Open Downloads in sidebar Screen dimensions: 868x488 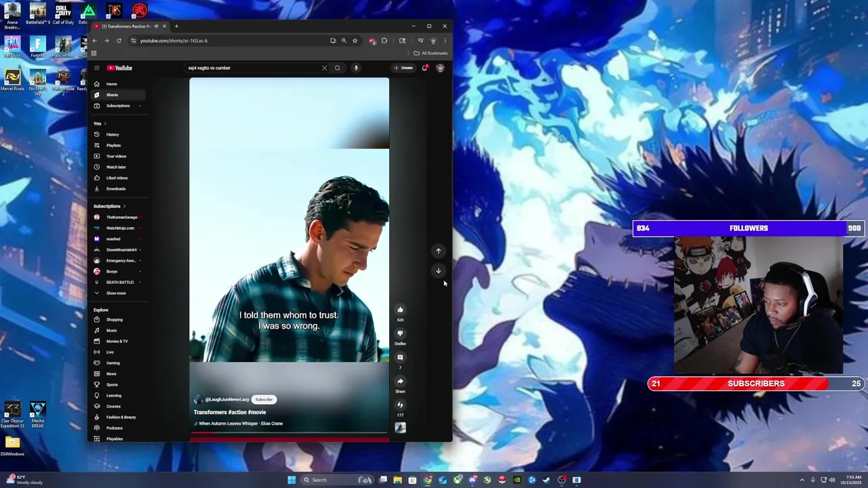(x=119, y=188)
